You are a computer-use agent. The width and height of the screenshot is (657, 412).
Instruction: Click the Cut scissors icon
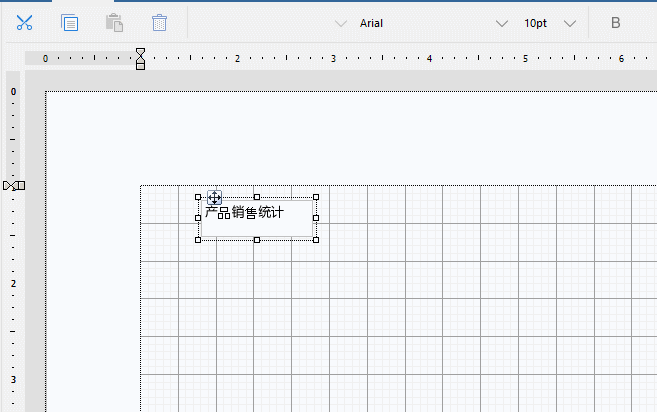click(x=25, y=23)
